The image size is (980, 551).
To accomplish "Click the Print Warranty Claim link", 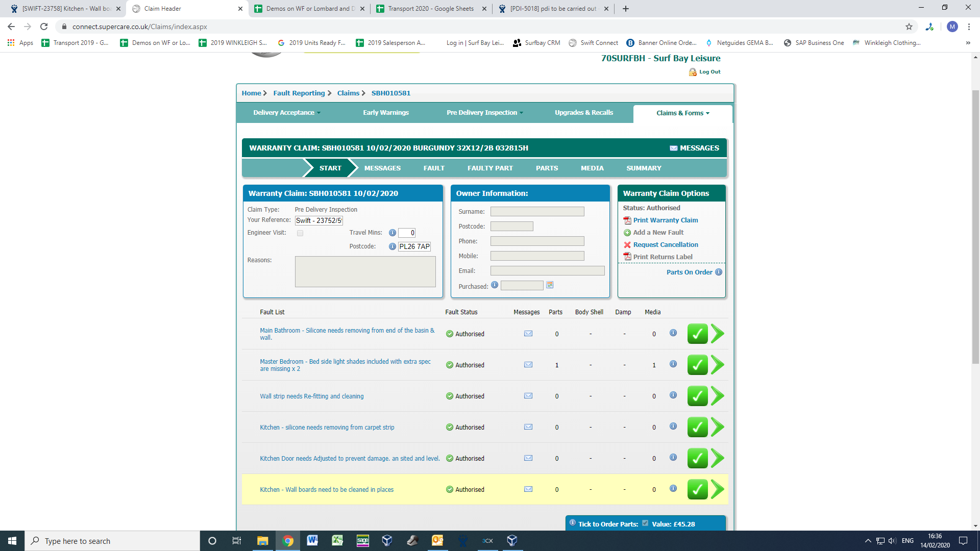I will 665,220.
